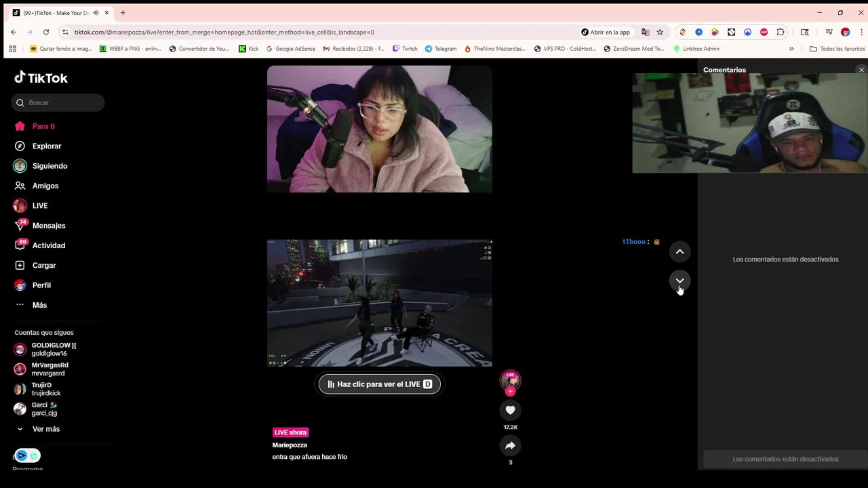Open MrVargasRd followed account

(41, 369)
